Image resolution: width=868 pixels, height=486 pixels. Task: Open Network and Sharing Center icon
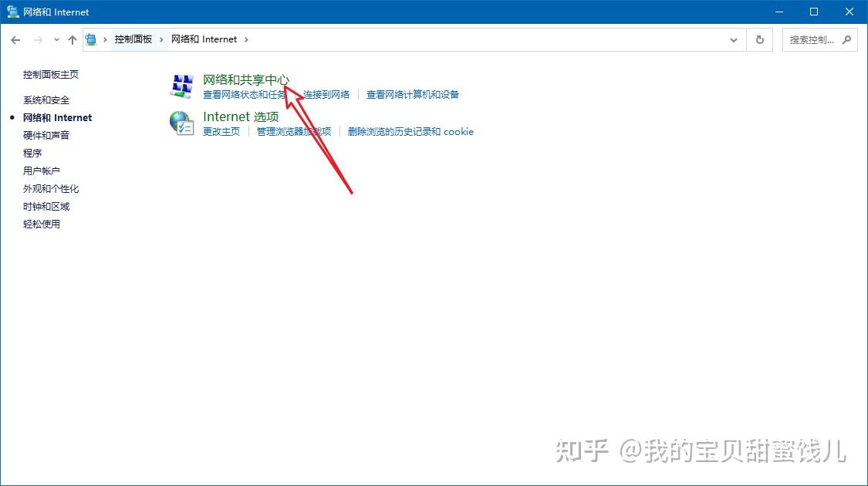[x=181, y=86]
